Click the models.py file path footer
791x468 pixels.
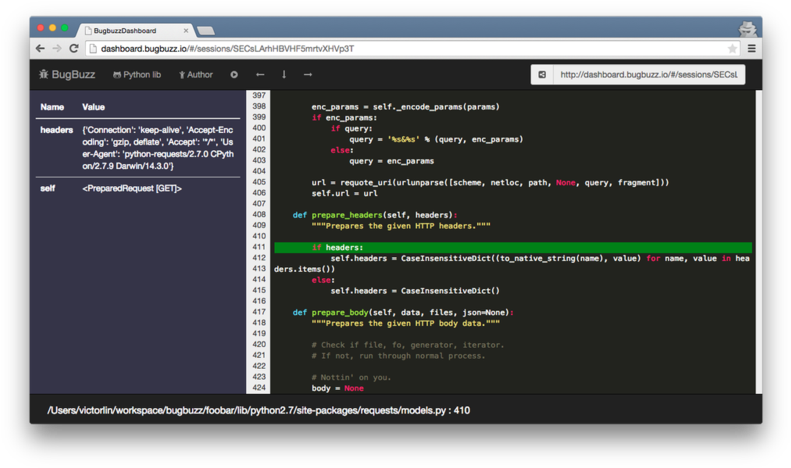tap(258, 410)
